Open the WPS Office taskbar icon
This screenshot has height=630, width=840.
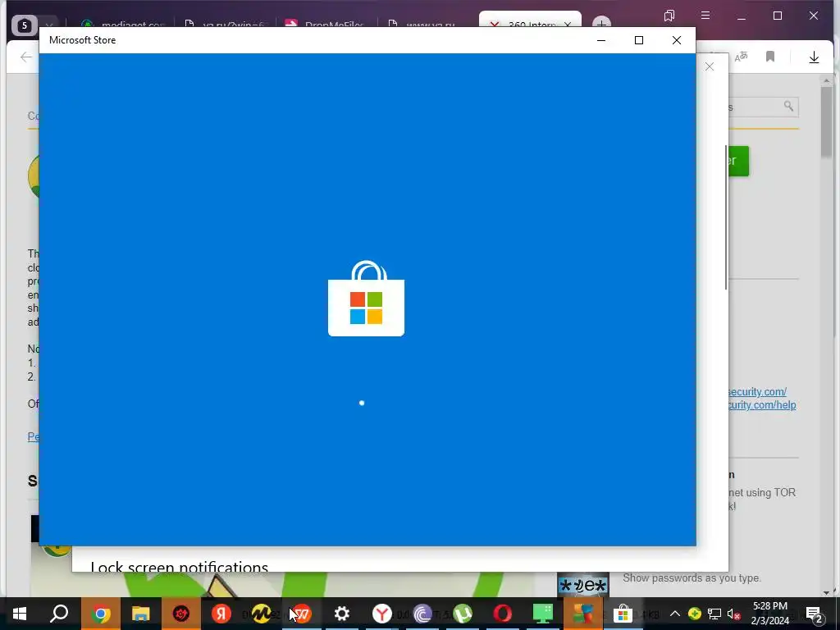pos(302,614)
